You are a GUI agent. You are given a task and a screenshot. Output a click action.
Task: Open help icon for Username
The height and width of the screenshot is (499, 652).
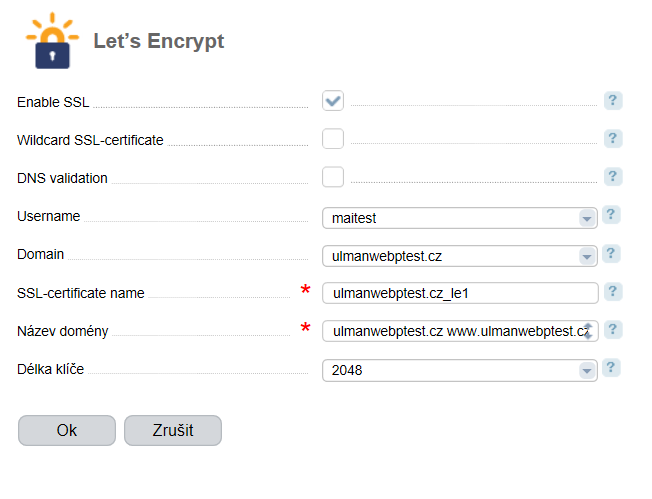tap(611, 215)
